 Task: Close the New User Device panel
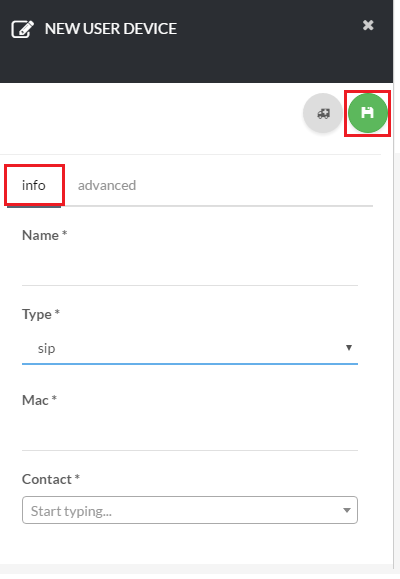coord(368,25)
